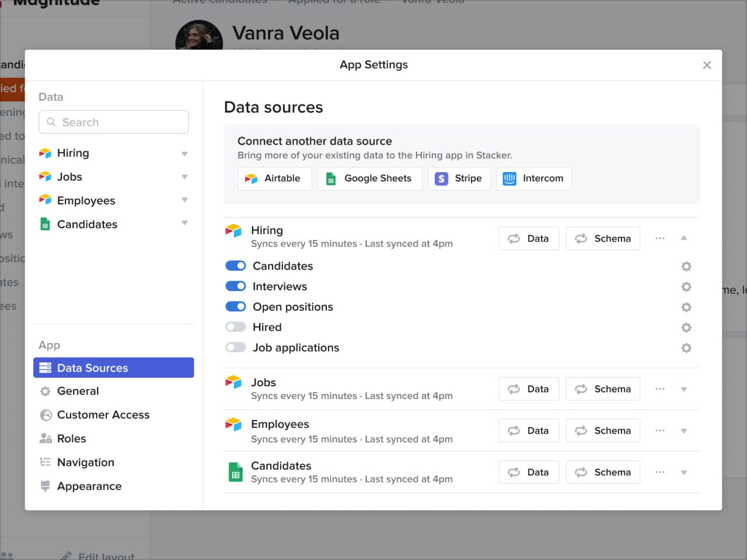The image size is (747, 560).
Task: Collapse the Hiring data source section
Action: click(684, 238)
